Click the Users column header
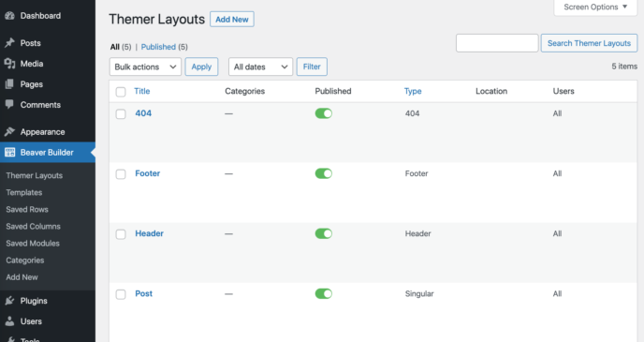 (563, 91)
